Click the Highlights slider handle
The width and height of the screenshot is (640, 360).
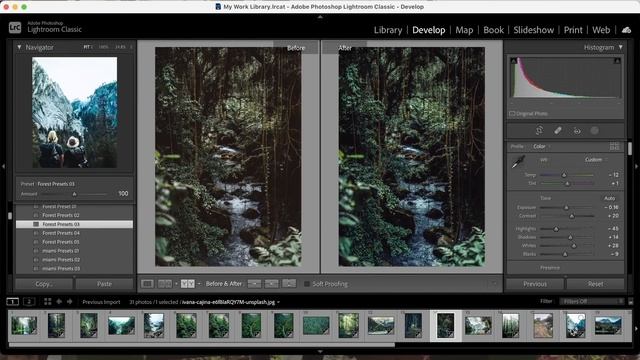point(556,229)
